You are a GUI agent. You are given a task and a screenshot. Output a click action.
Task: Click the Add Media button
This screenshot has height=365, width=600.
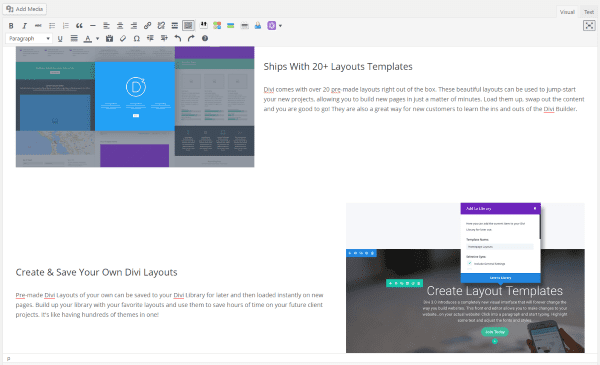pos(25,9)
